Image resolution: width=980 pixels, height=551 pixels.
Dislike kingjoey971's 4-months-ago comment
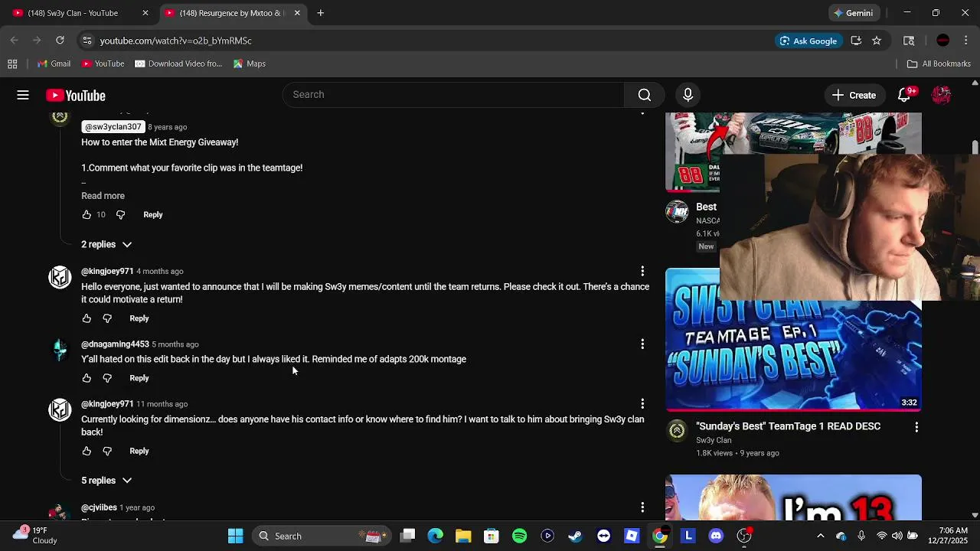tap(107, 318)
